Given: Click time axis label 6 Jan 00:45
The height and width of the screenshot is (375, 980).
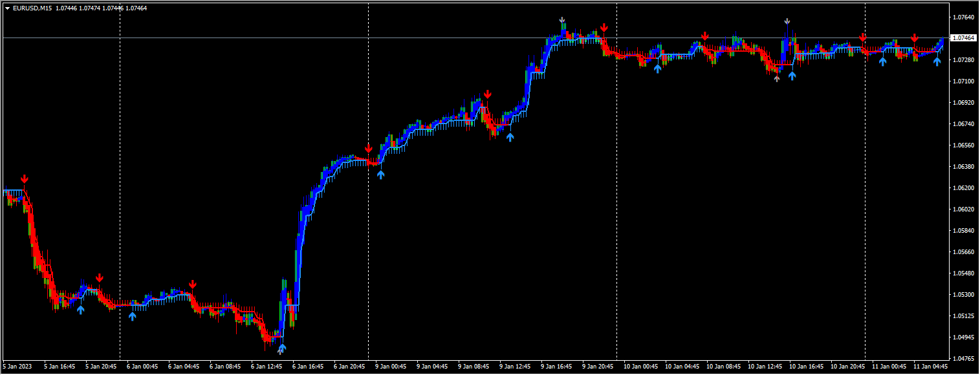Looking at the screenshot, I should coord(142,367).
